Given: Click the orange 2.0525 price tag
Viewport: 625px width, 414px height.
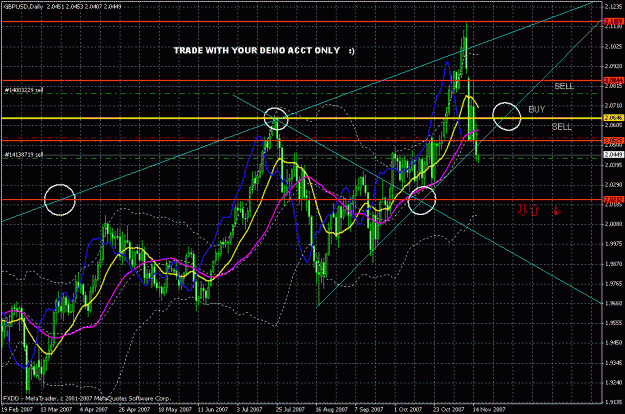Looking at the screenshot, I should tap(613, 141).
